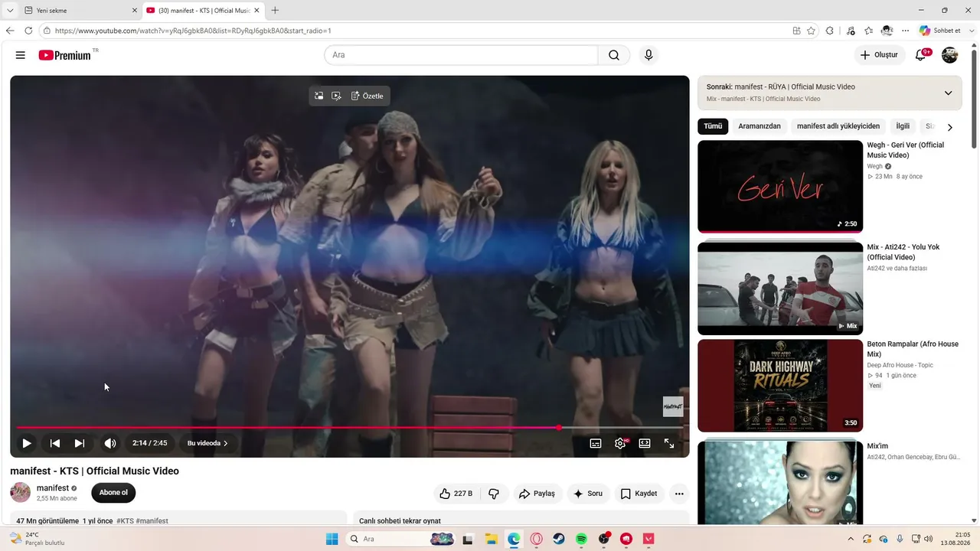
Task: Open Steam from the taskbar
Action: [x=559, y=539]
